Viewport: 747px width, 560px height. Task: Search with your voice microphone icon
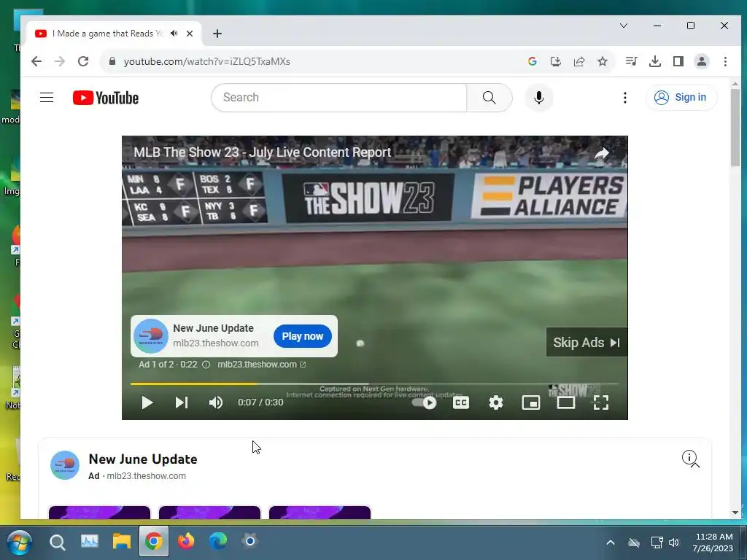click(539, 98)
